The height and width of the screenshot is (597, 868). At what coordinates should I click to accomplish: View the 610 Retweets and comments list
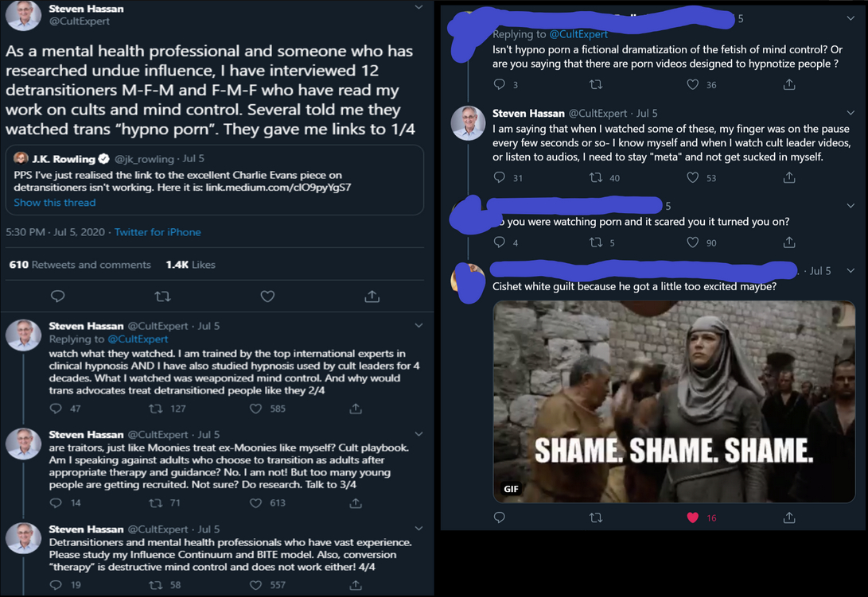click(80, 265)
